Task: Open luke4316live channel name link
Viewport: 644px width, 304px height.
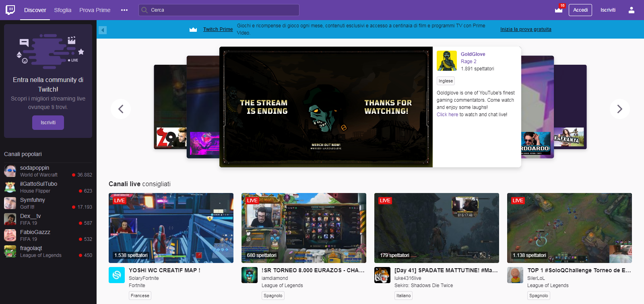Action: [408, 278]
